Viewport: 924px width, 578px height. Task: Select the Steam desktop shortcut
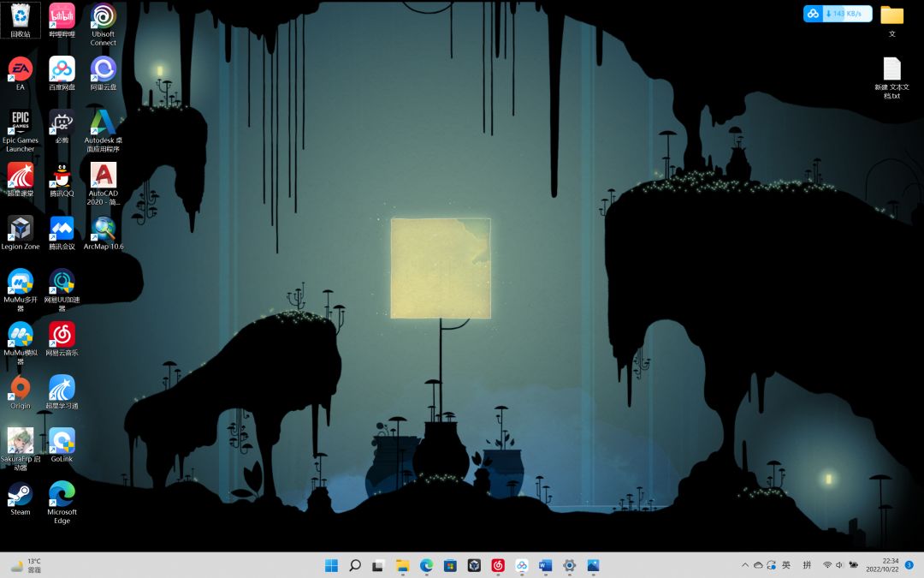pyautogui.click(x=21, y=498)
